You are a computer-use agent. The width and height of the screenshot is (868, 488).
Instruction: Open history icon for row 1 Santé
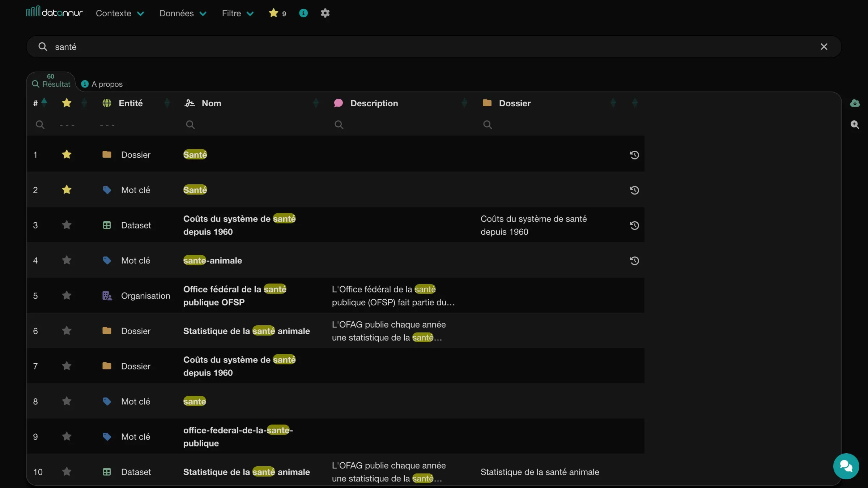pyautogui.click(x=634, y=155)
